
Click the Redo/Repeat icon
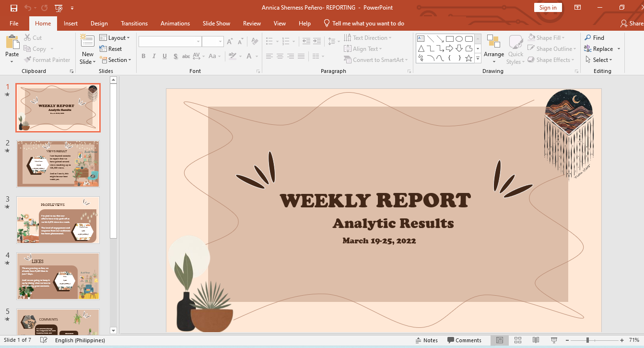coord(44,8)
